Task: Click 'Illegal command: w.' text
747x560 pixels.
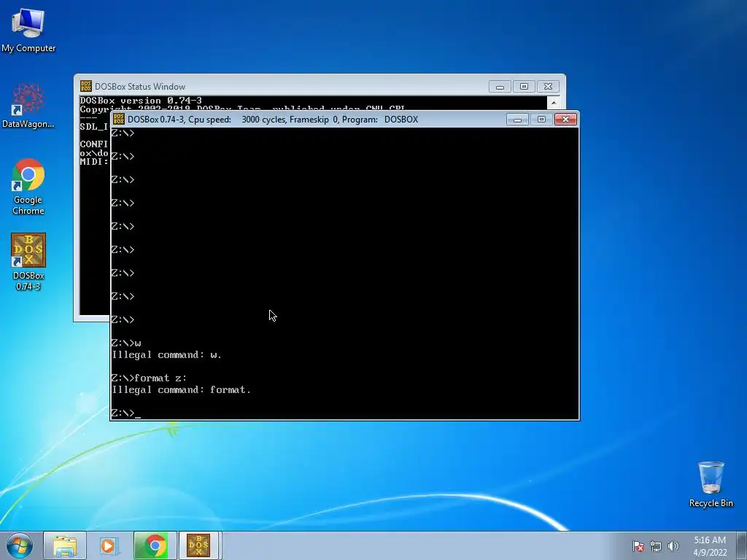Action: pos(167,355)
